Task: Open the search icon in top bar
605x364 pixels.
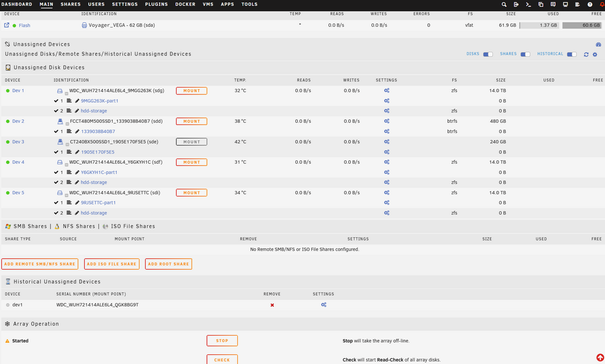Action: [504, 5]
